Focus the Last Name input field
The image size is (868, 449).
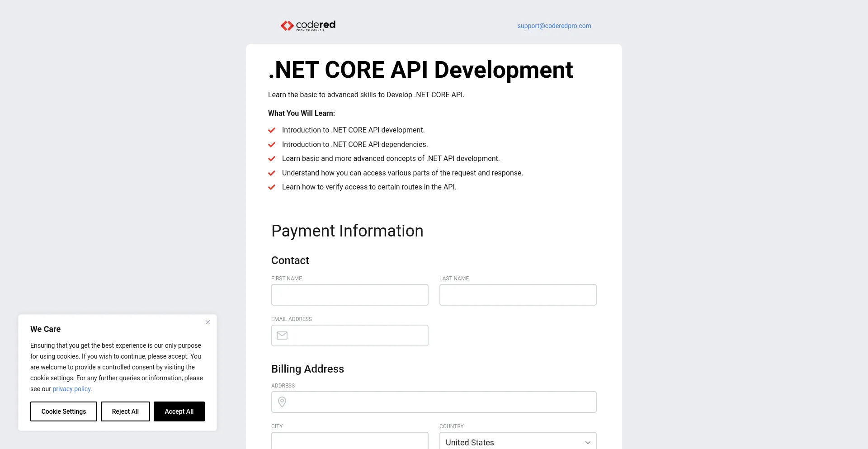coord(518,295)
